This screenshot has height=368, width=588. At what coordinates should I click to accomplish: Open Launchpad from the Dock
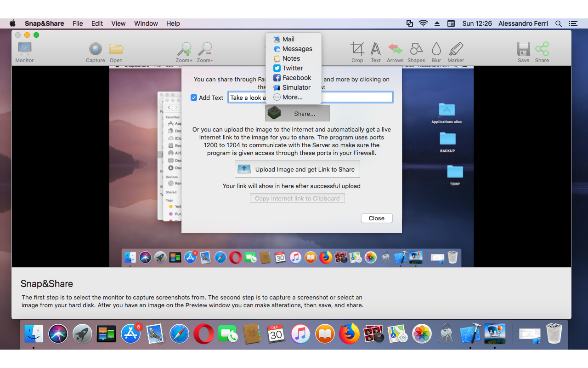point(83,334)
